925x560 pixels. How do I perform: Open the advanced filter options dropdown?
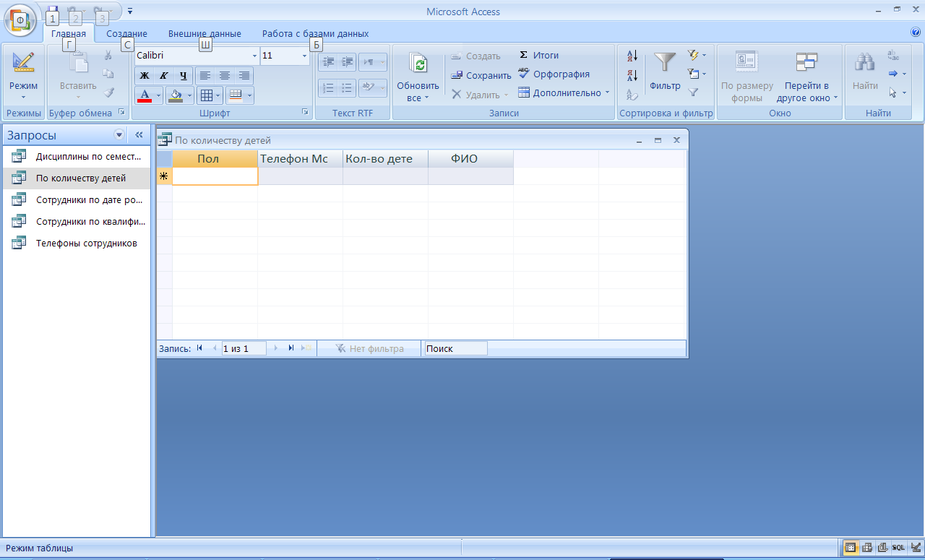[697, 74]
